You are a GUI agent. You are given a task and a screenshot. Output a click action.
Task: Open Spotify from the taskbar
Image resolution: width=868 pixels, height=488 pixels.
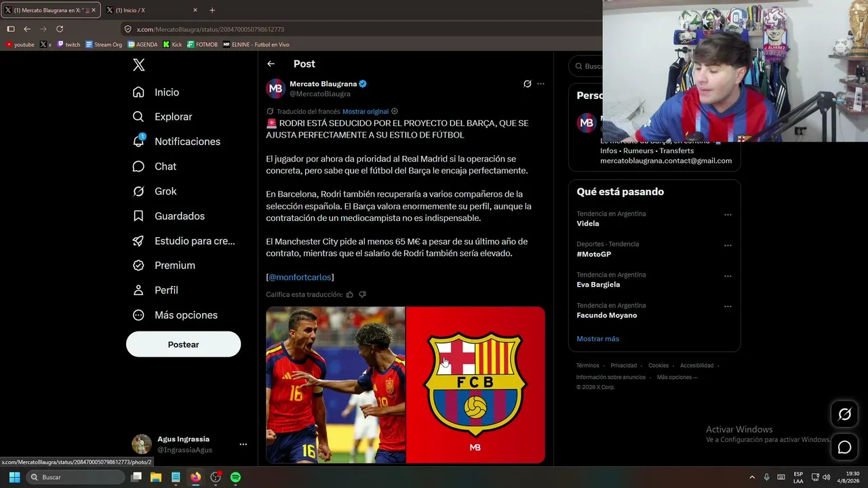235,477
